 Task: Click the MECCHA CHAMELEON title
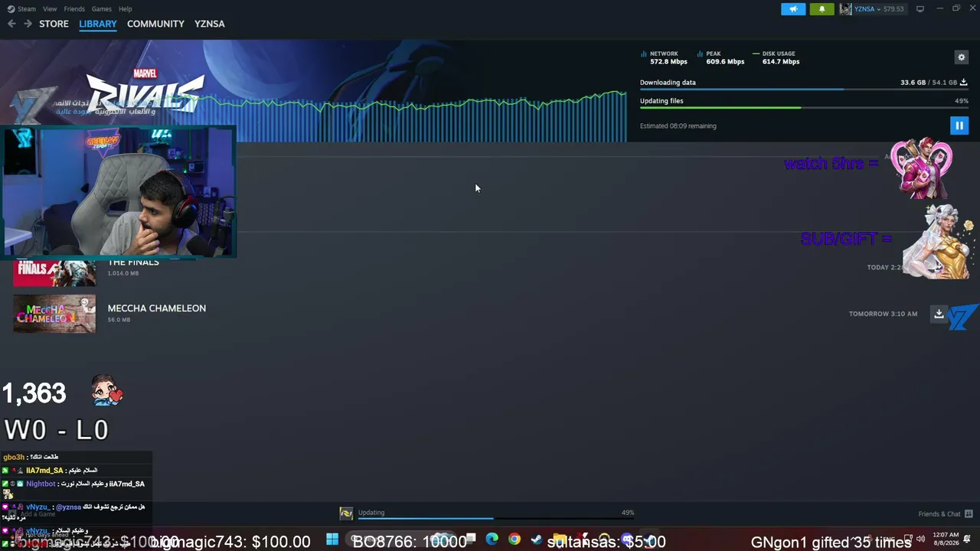click(x=157, y=308)
